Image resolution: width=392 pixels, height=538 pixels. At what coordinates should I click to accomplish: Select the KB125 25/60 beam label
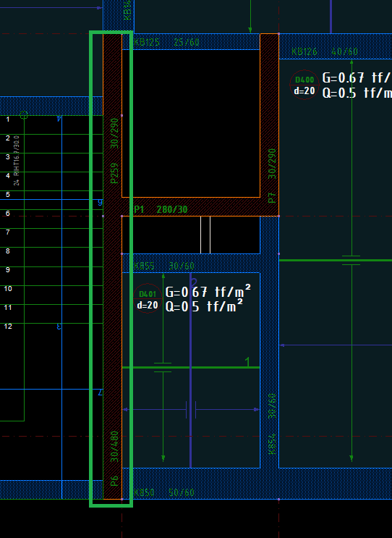click(x=166, y=43)
